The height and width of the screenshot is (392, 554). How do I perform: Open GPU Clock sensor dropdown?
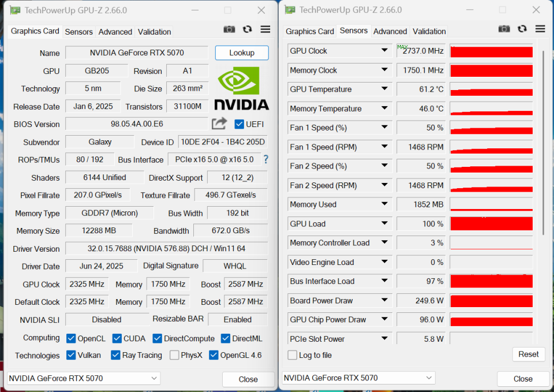[x=384, y=51]
